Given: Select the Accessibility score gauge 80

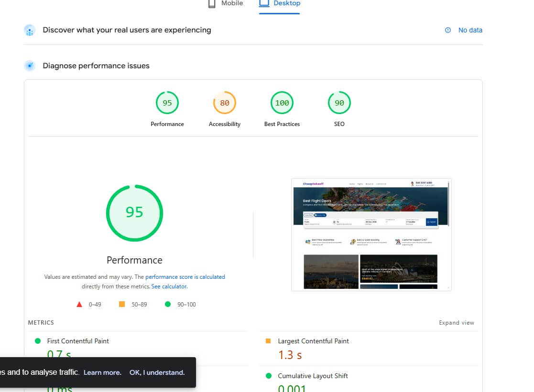Looking at the screenshot, I should click(x=225, y=103).
